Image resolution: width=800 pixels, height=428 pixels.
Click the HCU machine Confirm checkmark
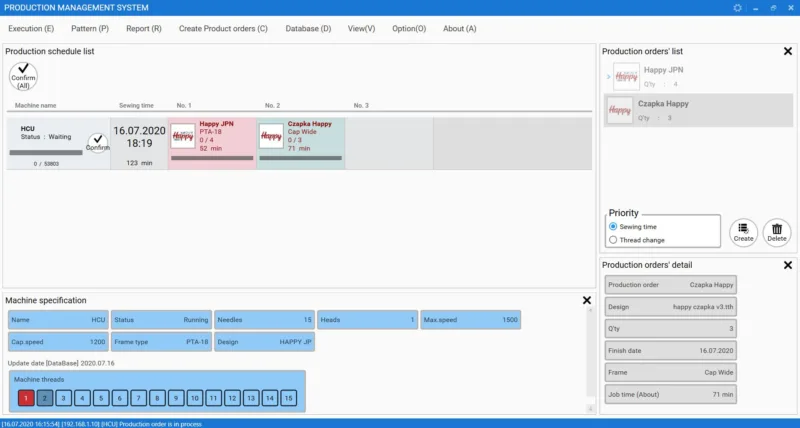(97, 143)
